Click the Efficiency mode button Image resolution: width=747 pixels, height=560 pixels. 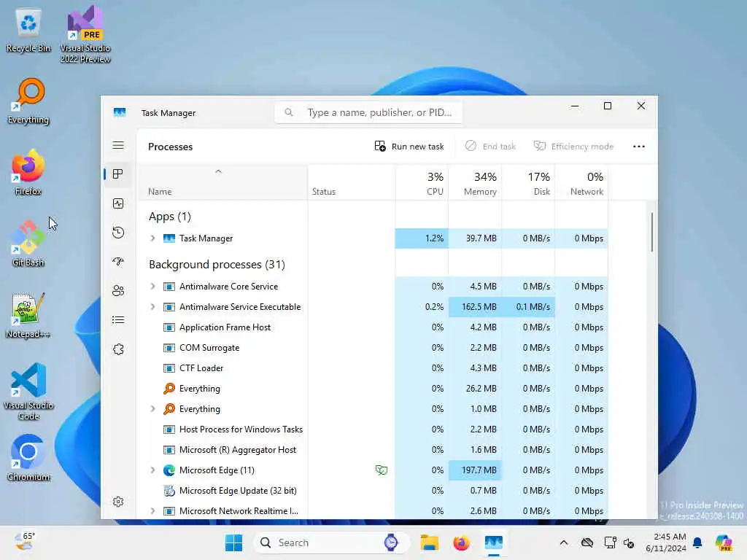[x=573, y=147]
